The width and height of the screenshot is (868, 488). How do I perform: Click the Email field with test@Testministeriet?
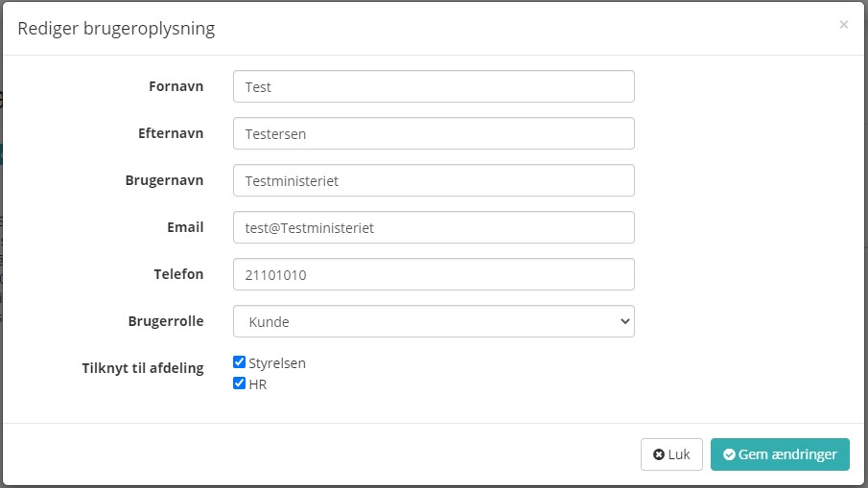[x=434, y=227]
